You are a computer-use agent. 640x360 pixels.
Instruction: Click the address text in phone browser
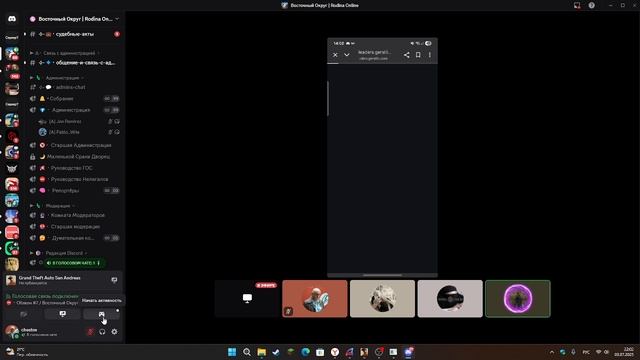[374, 55]
